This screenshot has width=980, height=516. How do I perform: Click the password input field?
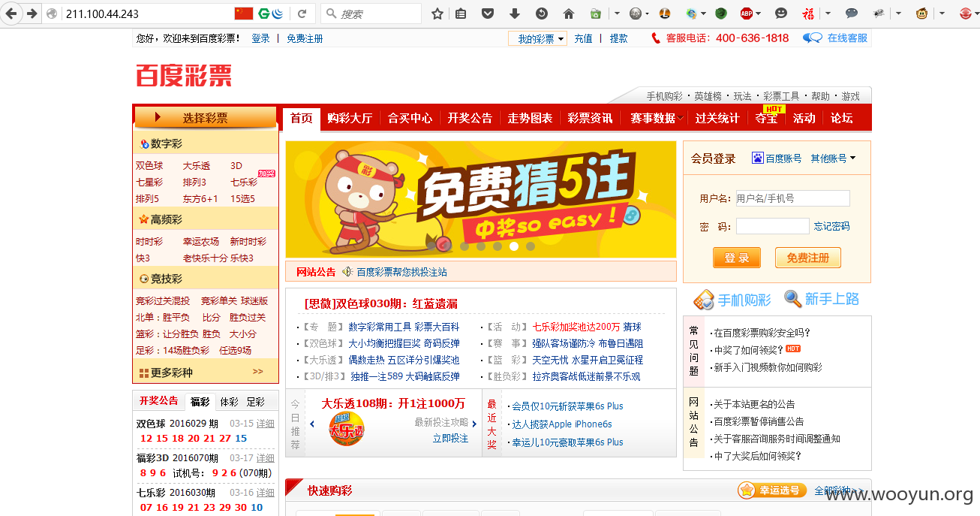[x=772, y=226]
